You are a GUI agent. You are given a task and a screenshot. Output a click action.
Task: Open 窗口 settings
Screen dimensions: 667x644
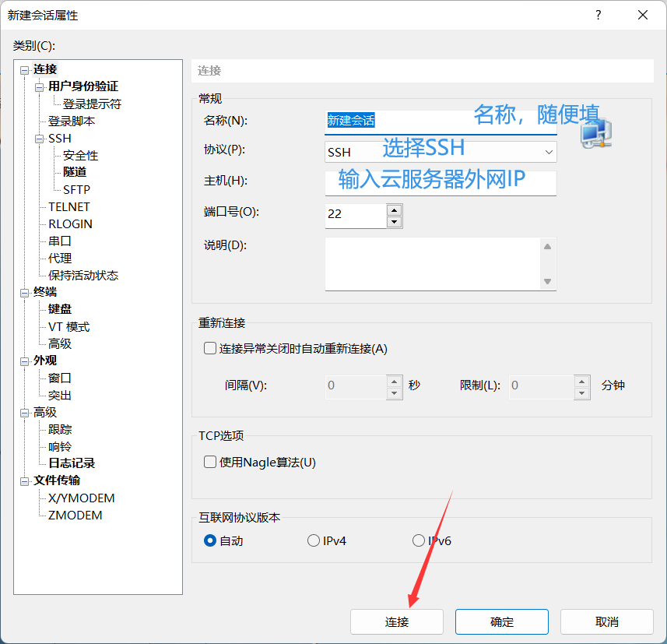tap(60, 378)
